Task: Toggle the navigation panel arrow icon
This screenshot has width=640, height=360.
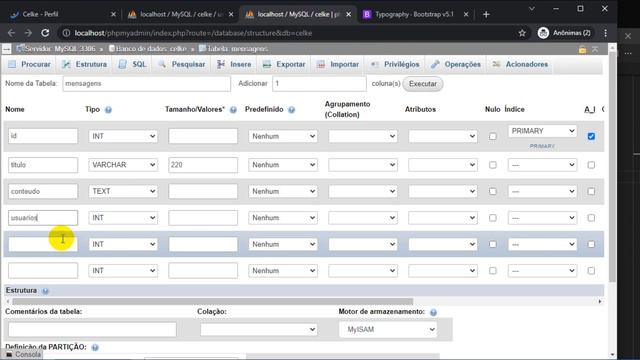Action: pos(7,49)
